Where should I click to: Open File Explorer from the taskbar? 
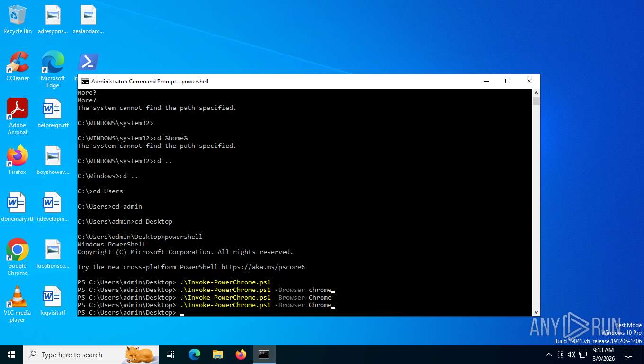pos(218,355)
